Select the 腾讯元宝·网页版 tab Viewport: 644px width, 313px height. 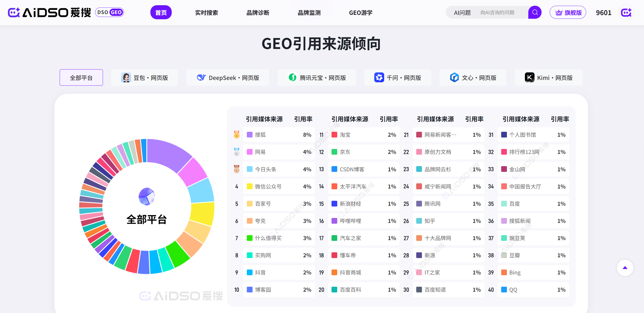317,78
